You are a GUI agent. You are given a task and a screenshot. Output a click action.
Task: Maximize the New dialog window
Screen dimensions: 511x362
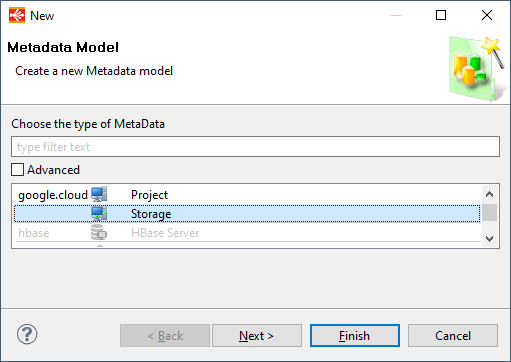click(x=441, y=15)
